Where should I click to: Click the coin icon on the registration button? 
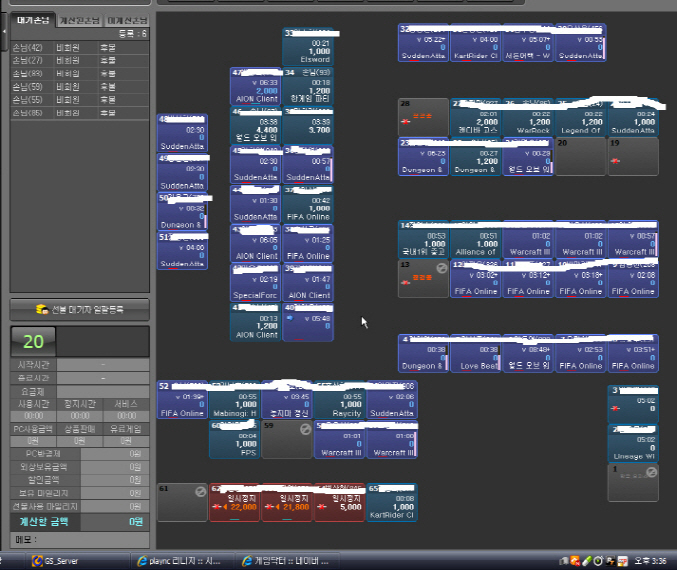point(42,309)
